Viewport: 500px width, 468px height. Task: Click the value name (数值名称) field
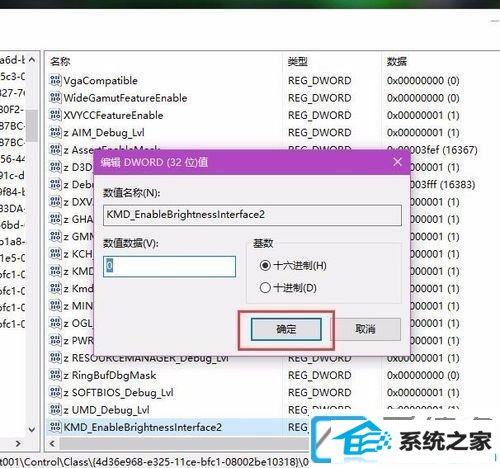tap(252, 215)
